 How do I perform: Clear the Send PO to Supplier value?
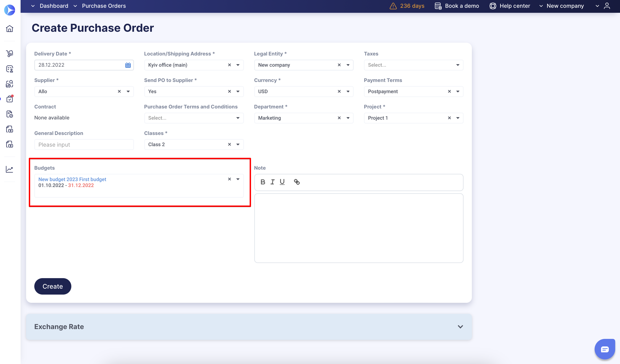click(x=230, y=91)
